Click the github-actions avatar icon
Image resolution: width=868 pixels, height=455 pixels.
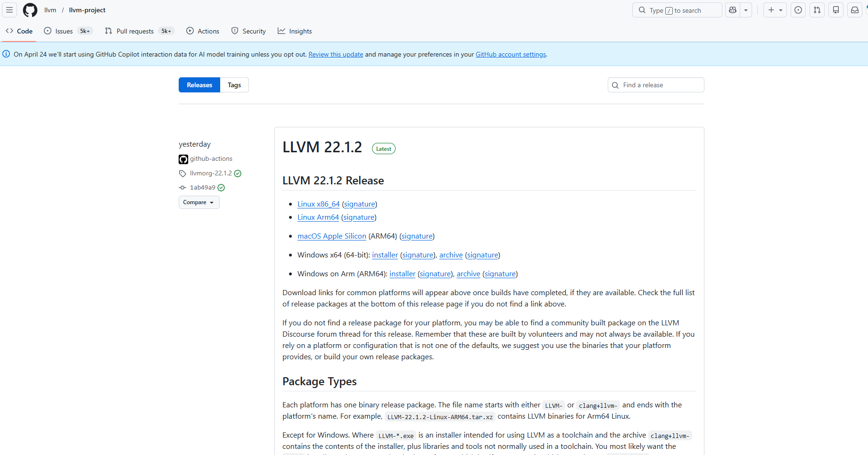pyautogui.click(x=183, y=159)
